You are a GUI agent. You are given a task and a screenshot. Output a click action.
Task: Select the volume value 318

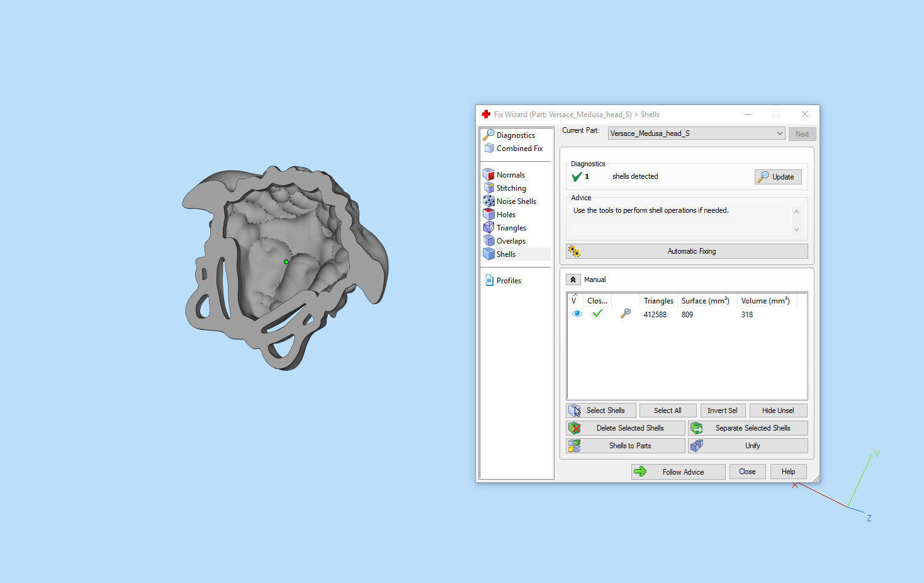pos(747,315)
